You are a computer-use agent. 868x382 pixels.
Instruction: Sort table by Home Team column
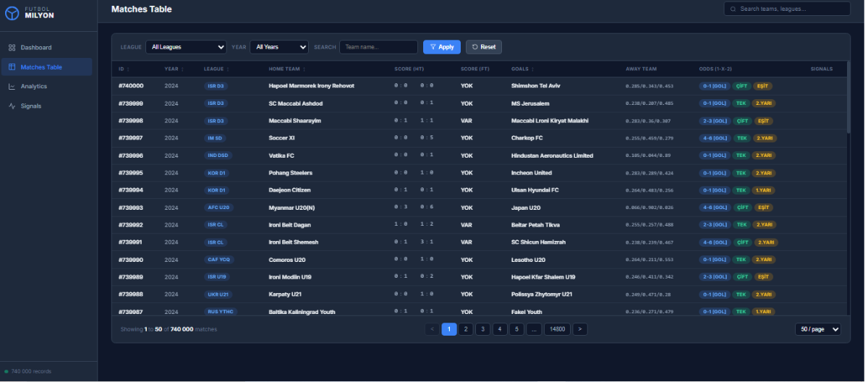click(286, 69)
